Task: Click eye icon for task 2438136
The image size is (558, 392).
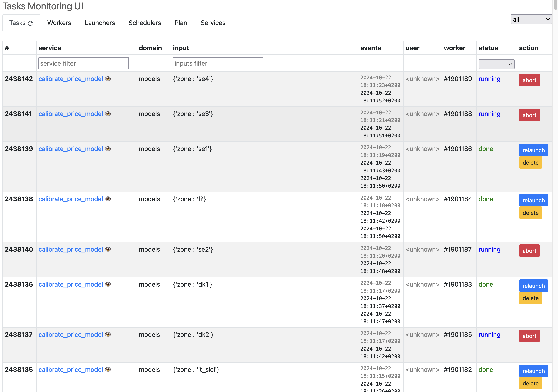Action: (x=108, y=284)
